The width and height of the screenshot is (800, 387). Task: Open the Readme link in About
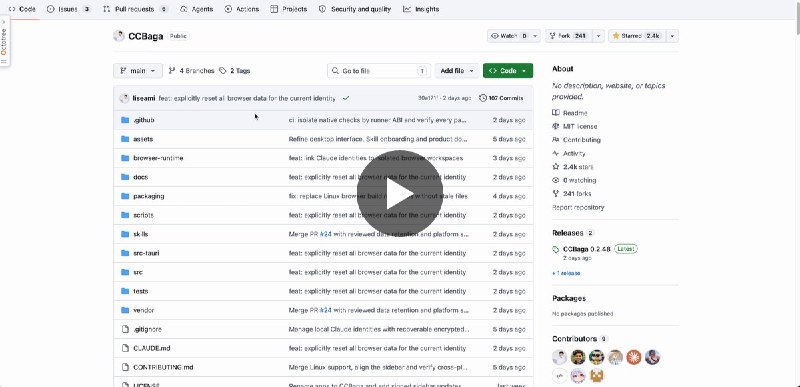point(569,113)
